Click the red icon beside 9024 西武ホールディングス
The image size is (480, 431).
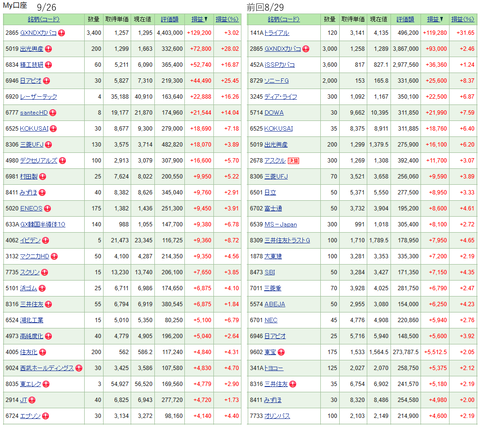79,368
